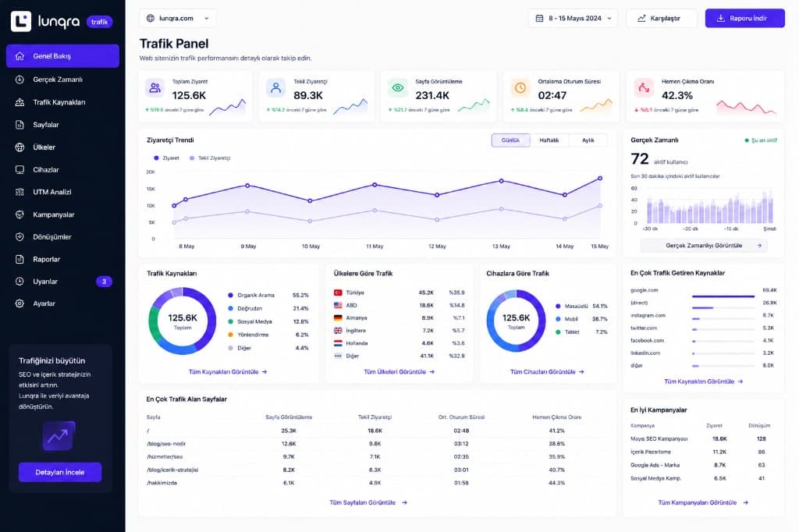Image resolution: width=799 pixels, height=532 pixels.
Task: Click the Toplam Ziyaret users icon
Action: [x=155, y=87]
